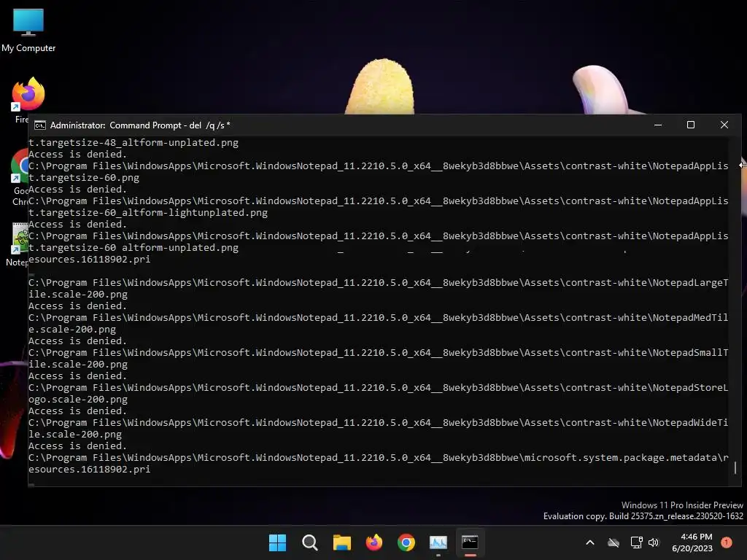This screenshot has width=747, height=560.
Task: Click the path line ending in 'NotepadStoreL'
Action: (379, 388)
